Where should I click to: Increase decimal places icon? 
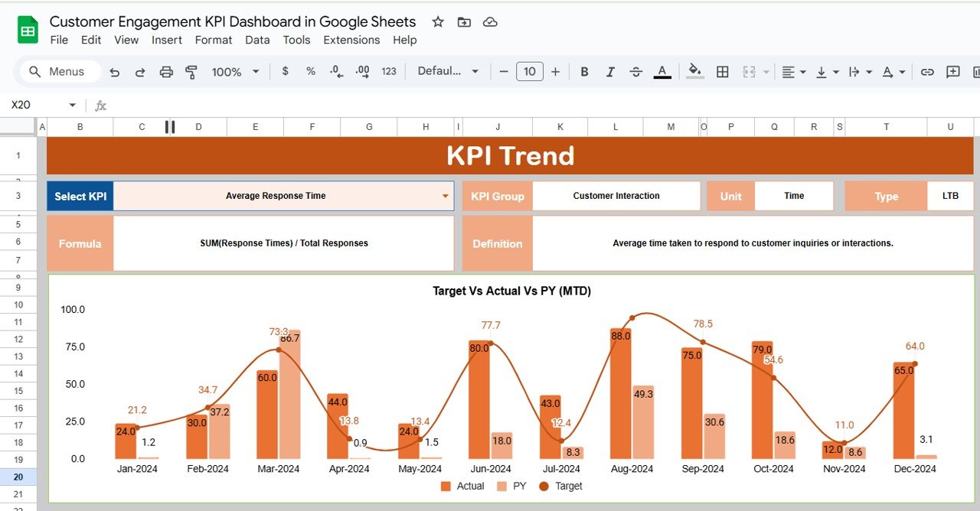(x=362, y=71)
